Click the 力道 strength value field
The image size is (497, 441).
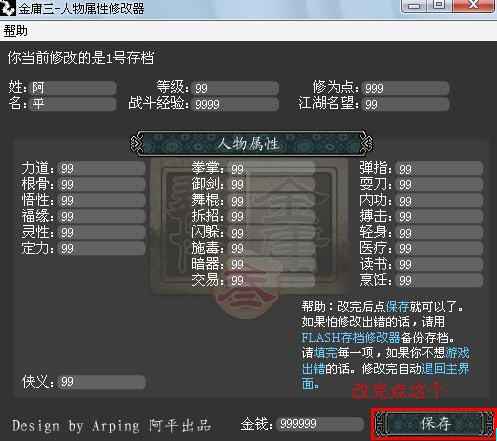[102, 168]
